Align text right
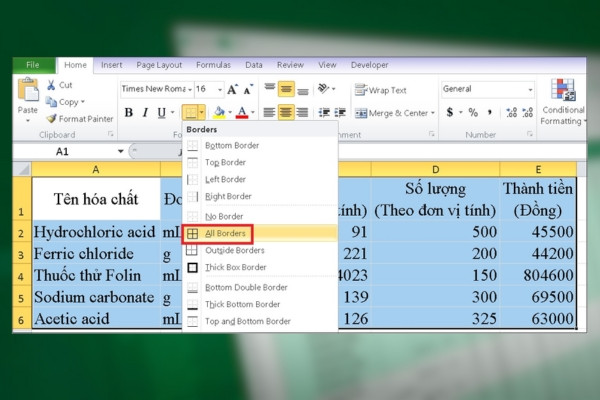The image size is (600, 400). tap(303, 113)
